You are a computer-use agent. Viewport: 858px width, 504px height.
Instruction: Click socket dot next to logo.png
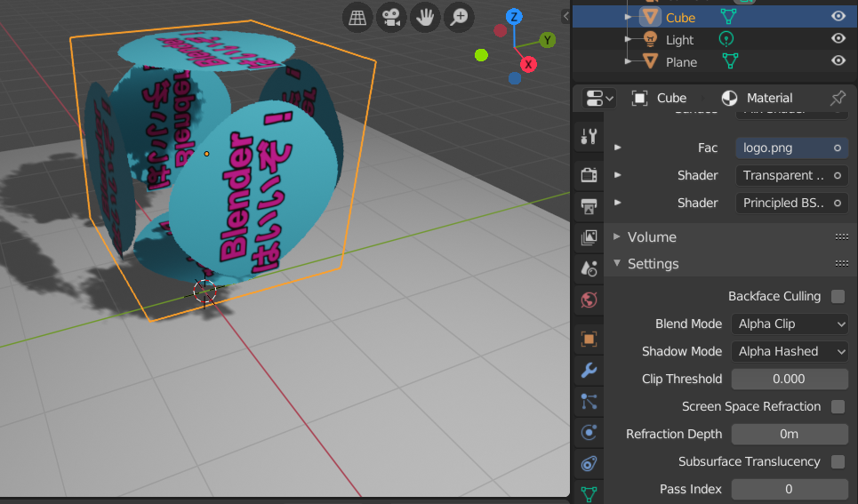[838, 148]
